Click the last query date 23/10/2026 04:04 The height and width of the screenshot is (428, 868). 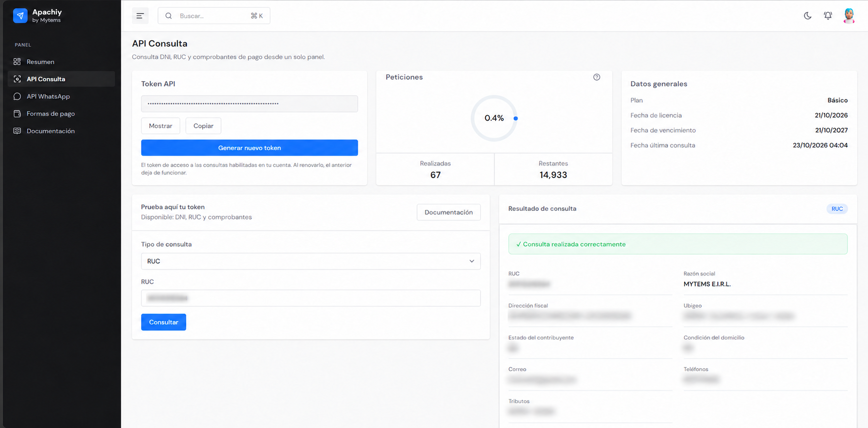pos(820,145)
